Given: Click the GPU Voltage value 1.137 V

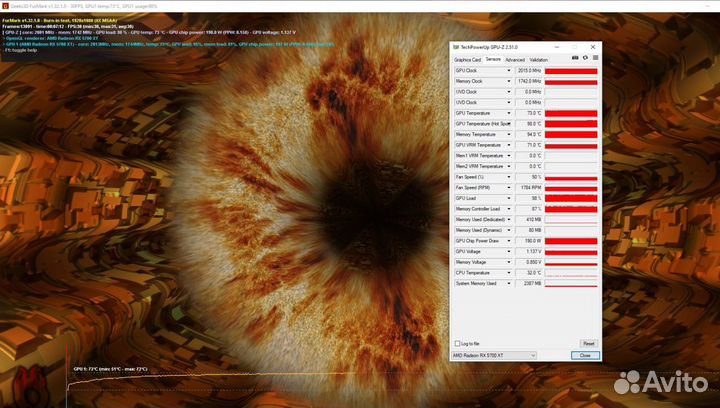Looking at the screenshot, I should coord(529,252).
